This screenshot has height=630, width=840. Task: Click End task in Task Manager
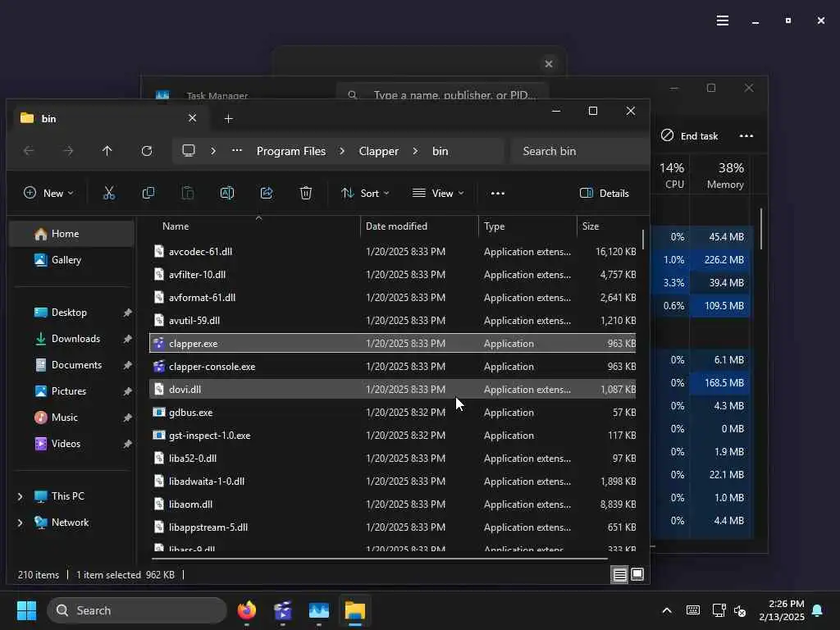(x=689, y=136)
